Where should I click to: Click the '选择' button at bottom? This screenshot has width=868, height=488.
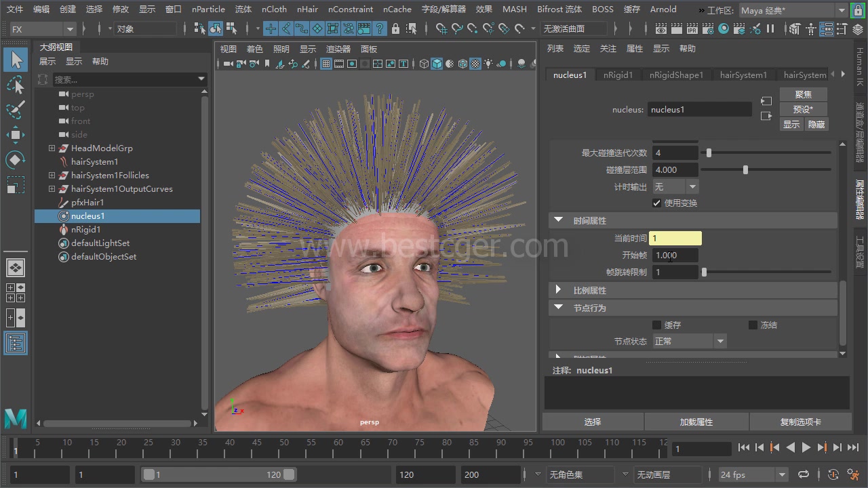[x=593, y=422]
